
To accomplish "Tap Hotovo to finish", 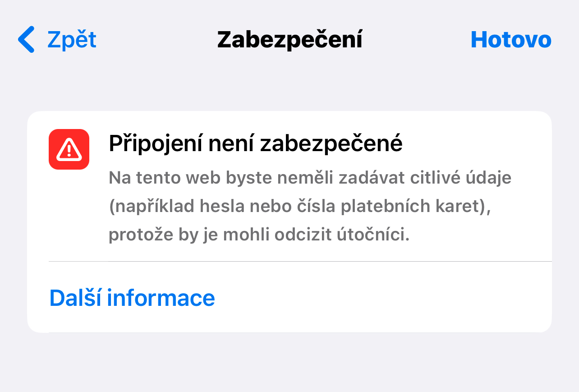I will 511,40.
